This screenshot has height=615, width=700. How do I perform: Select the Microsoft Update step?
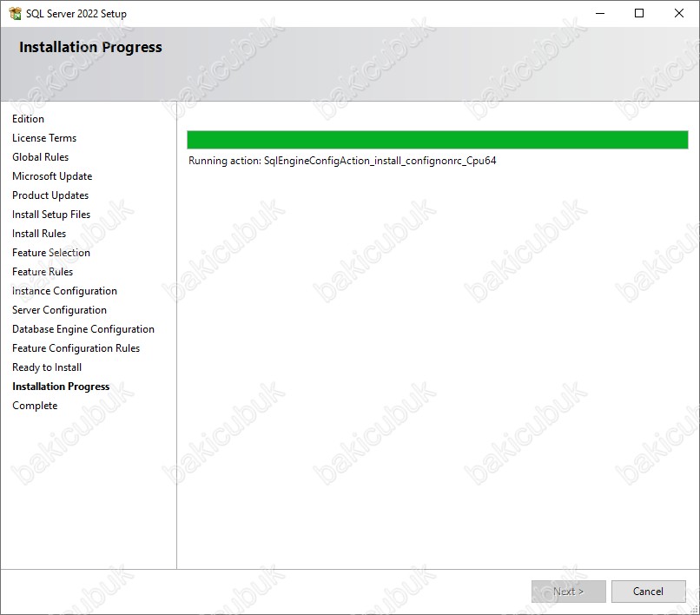pyautogui.click(x=52, y=176)
